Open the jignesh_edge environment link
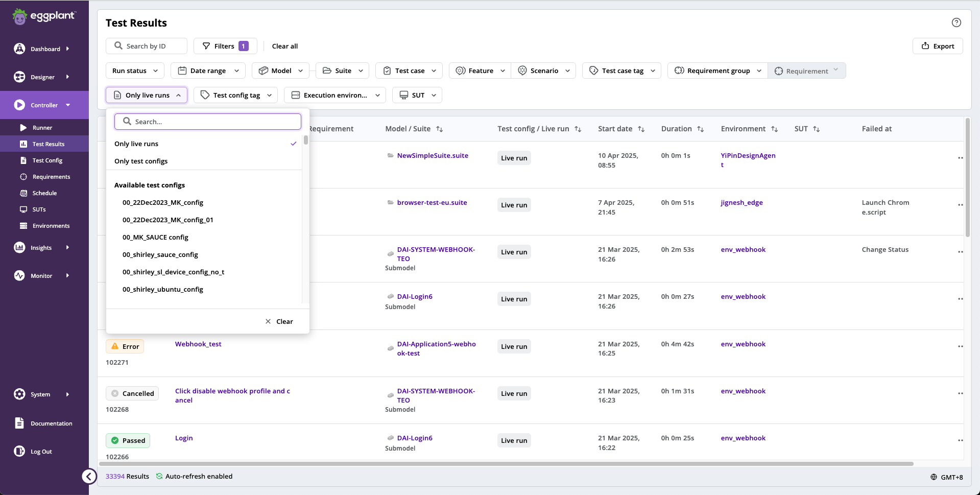 point(742,202)
